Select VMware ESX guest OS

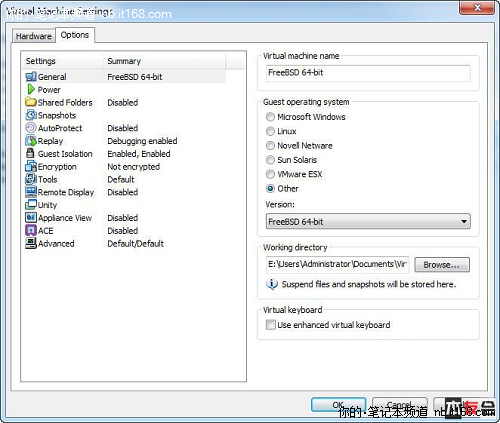(x=270, y=174)
